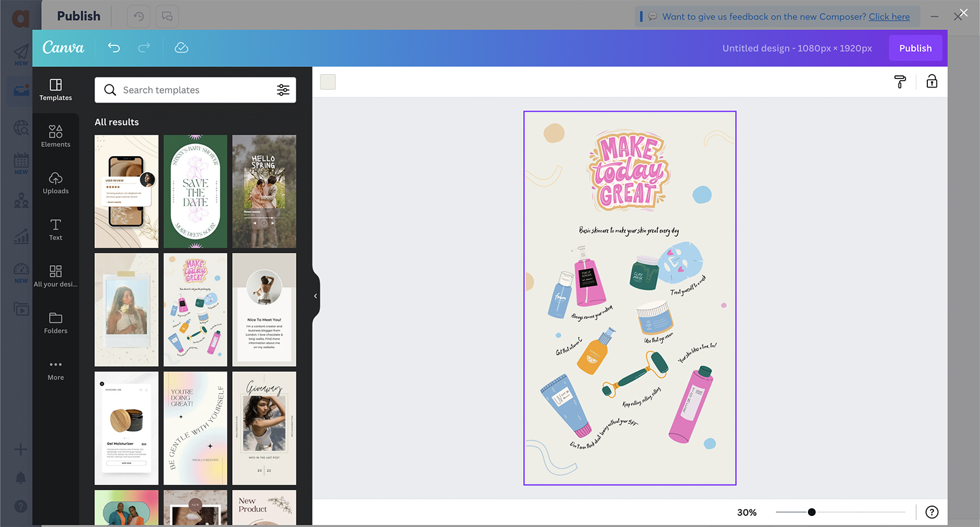Click in the Search templates field
The width and height of the screenshot is (980, 527).
pyautogui.click(x=195, y=90)
